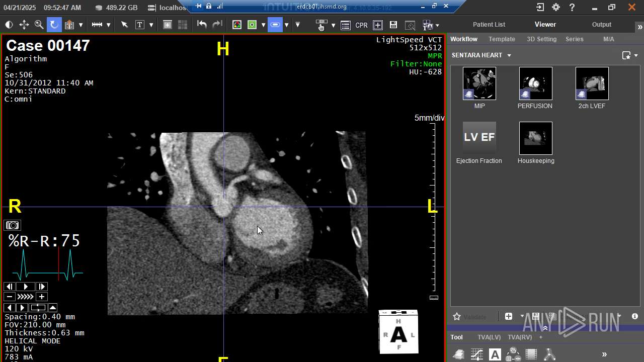Switch to the Output tab
Image resolution: width=644 pixels, height=362 pixels.
point(602,24)
